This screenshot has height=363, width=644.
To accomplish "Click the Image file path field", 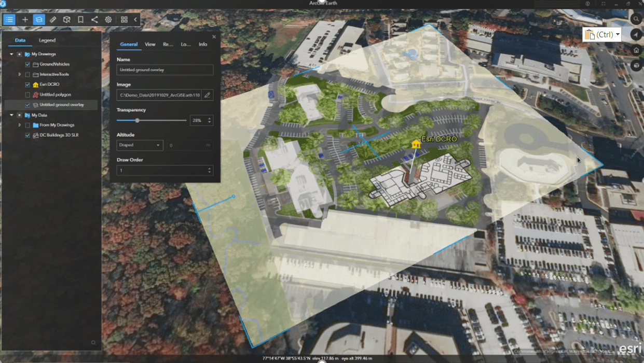I will click(159, 95).
